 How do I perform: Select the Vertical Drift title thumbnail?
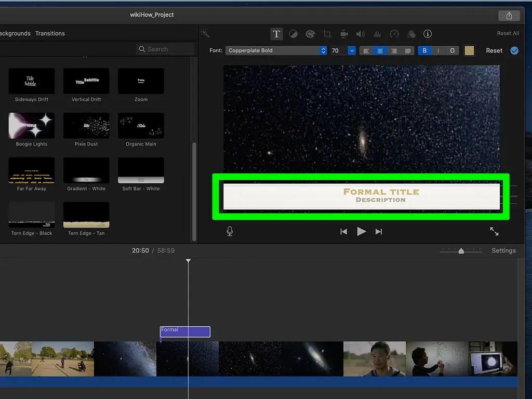point(86,81)
